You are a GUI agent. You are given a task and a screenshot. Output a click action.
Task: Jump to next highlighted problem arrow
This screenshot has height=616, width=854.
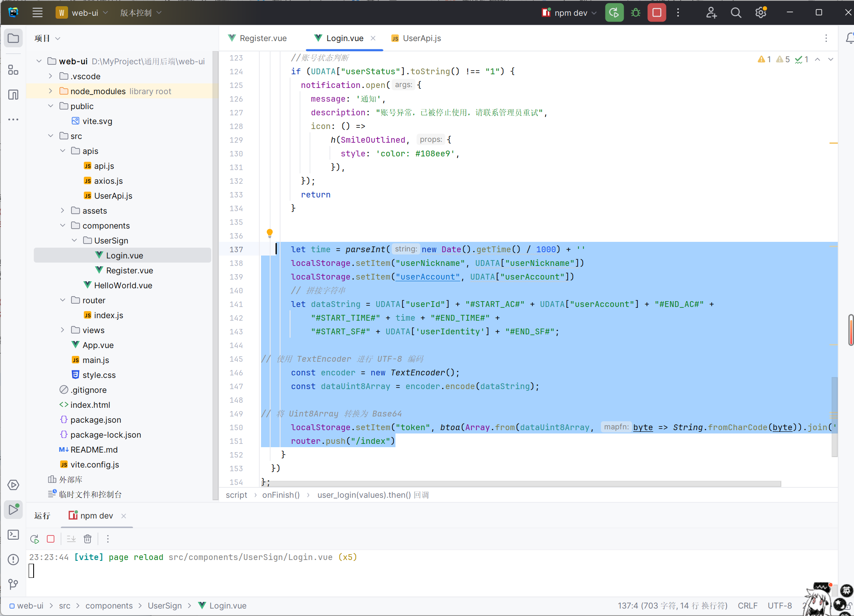click(831, 59)
